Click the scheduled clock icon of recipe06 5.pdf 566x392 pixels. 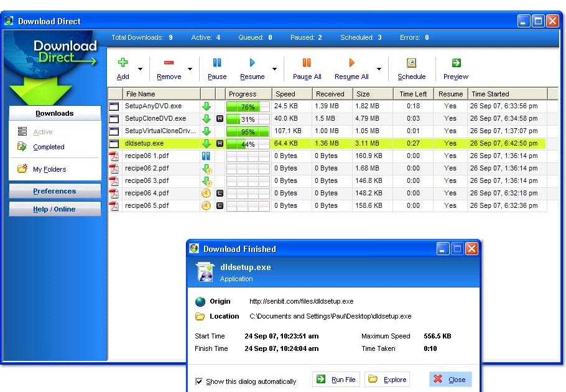click(206, 206)
